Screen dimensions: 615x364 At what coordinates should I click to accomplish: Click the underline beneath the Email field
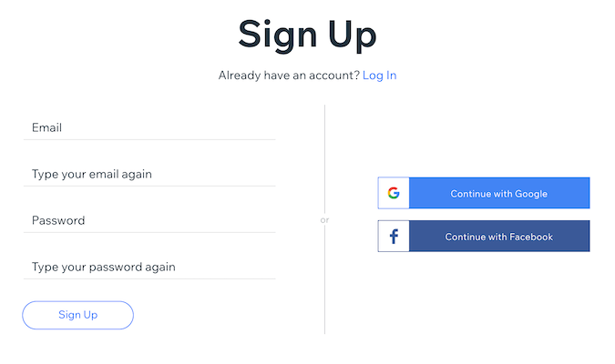coord(149,139)
